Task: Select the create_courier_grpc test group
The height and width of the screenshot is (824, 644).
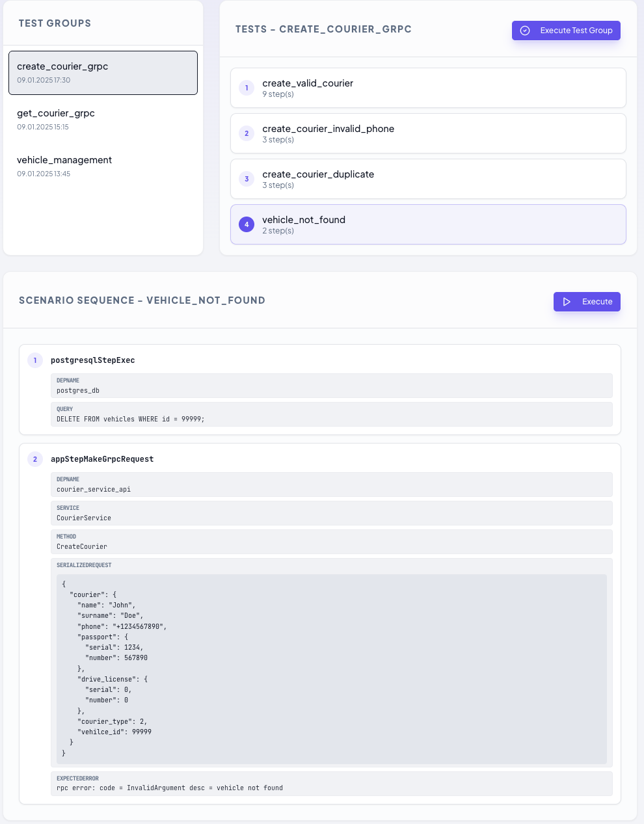Action: 103,73
